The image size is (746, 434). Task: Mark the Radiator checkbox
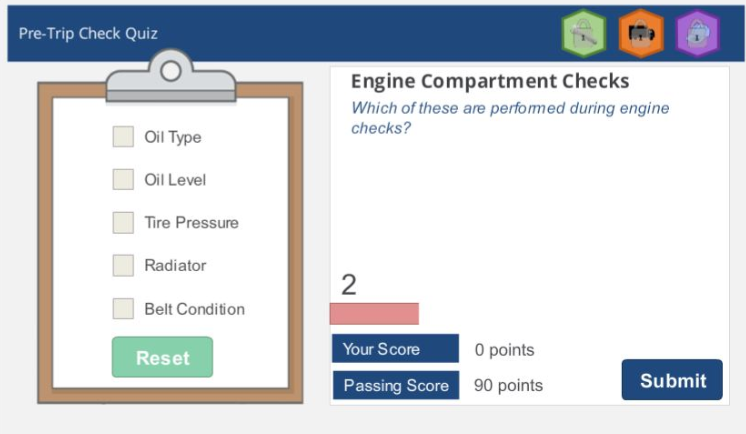(123, 266)
